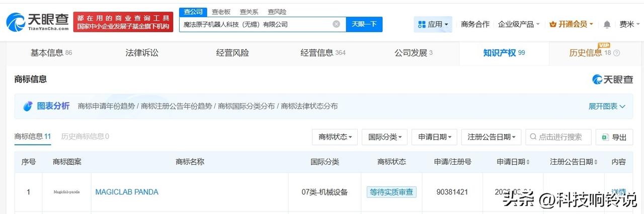The height and width of the screenshot is (214, 644).
Task: Click the 商标法律状态分布 chart link
Action: (x=309, y=106)
